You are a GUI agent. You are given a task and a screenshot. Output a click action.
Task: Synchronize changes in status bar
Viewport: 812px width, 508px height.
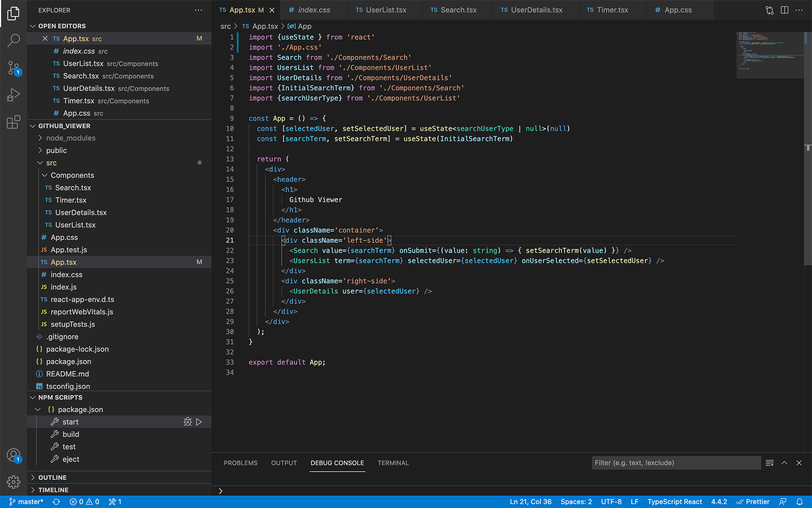click(x=56, y=502)
